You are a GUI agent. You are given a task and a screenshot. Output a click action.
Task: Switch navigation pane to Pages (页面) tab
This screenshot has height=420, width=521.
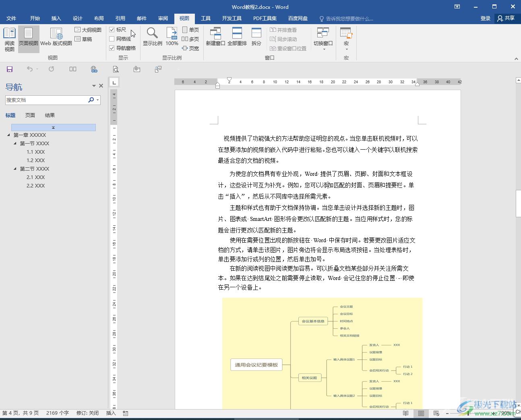point(30,115)
